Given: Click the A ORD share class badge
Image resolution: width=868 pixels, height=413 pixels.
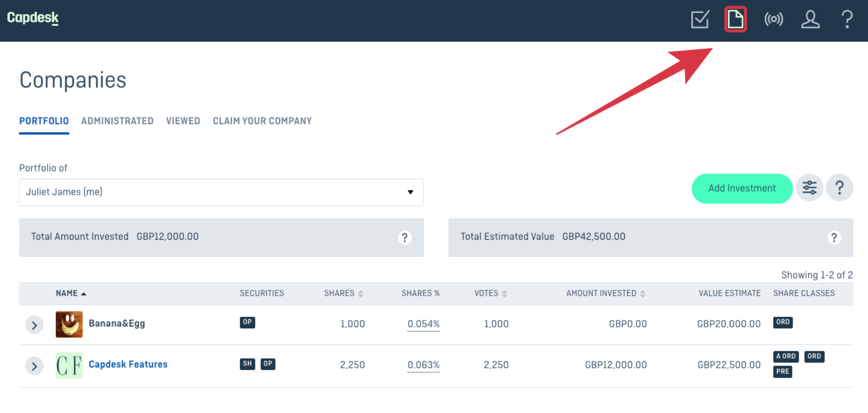Looking at the screenshot, I should [786, 357].
